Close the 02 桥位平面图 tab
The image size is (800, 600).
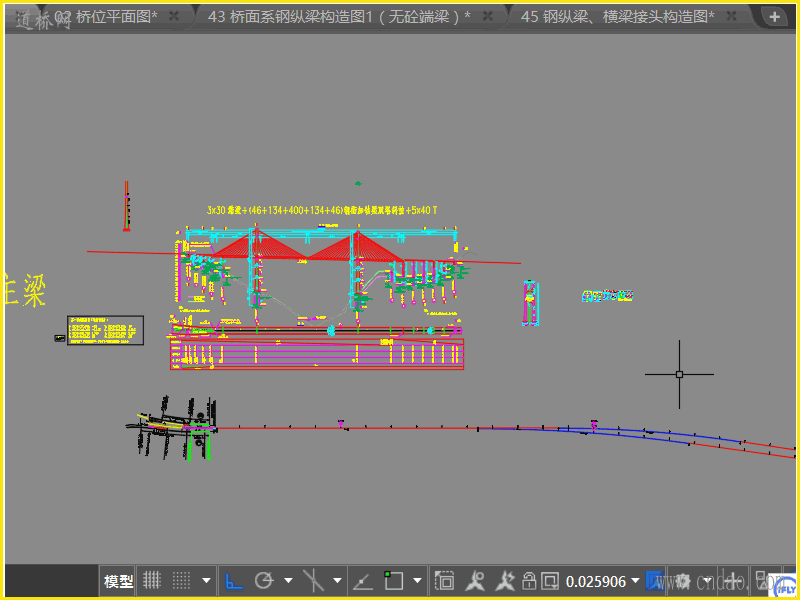coord(174,17)
